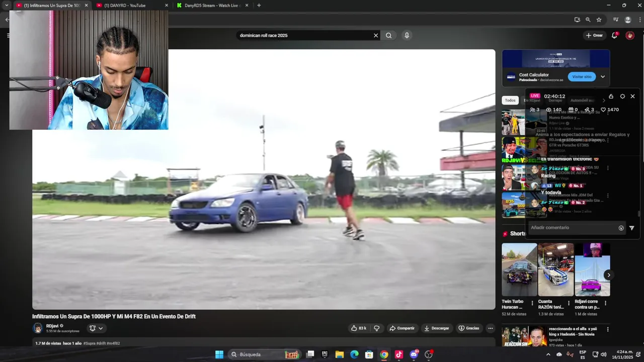Open the RDjavi channel name link
Screen dimensions: 644x362
tap(52, 326)
